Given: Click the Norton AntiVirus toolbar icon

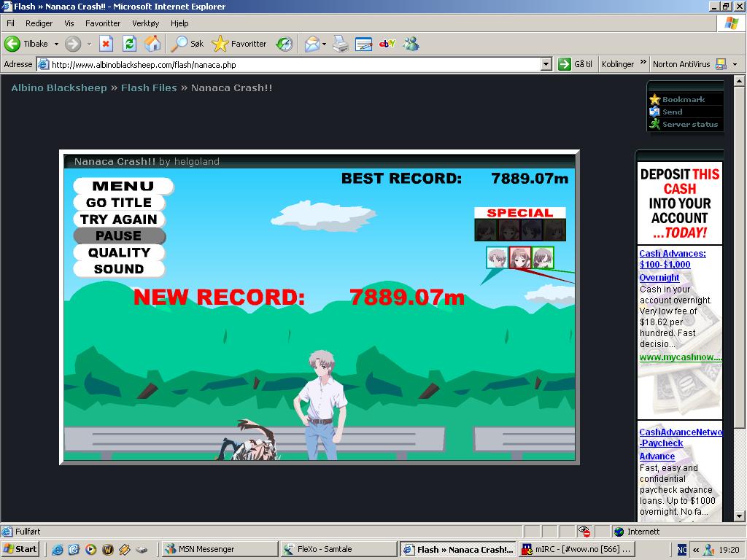Looking at the screenshot, I should click(721, 64).
